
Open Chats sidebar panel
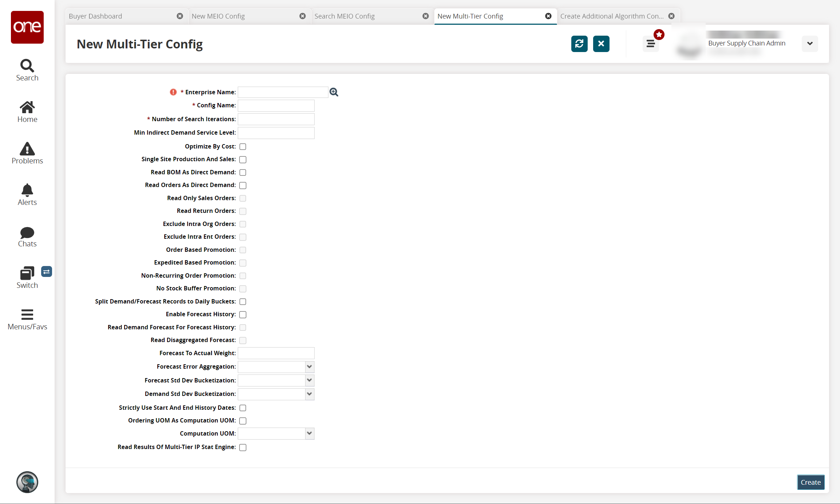27,237
